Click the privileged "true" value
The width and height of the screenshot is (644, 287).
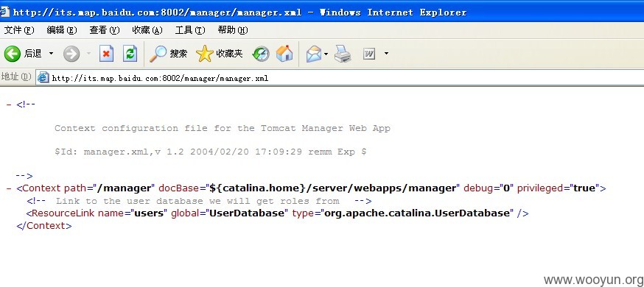584,188
